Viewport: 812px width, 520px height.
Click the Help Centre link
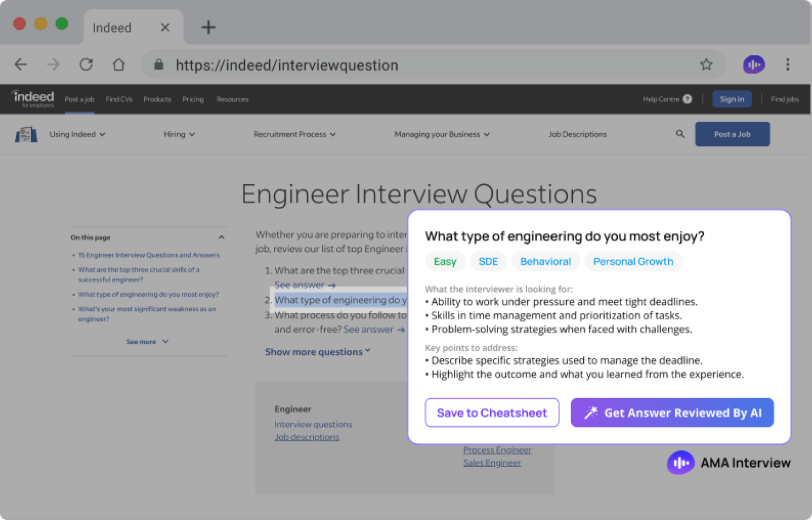point(661,99)
